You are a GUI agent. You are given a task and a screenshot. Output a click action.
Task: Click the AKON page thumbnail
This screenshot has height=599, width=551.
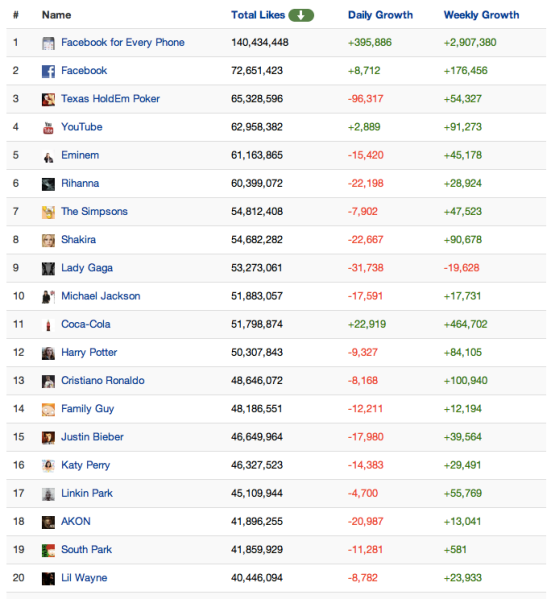[x=48, y=523]
